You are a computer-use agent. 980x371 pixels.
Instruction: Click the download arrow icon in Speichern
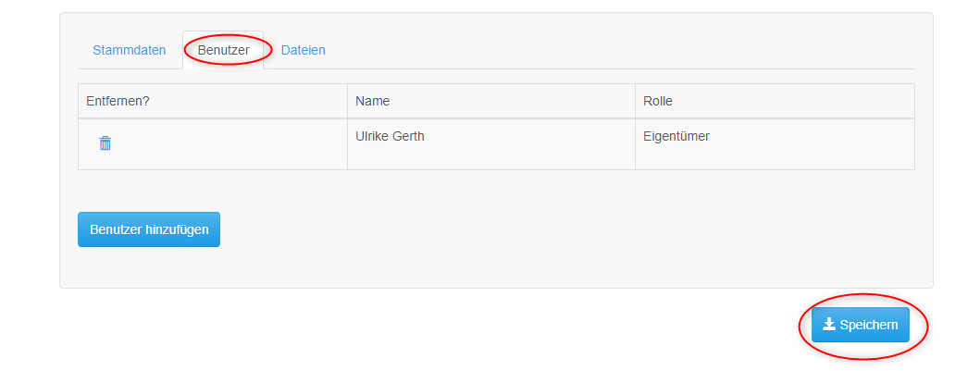(x=829, y=324)
